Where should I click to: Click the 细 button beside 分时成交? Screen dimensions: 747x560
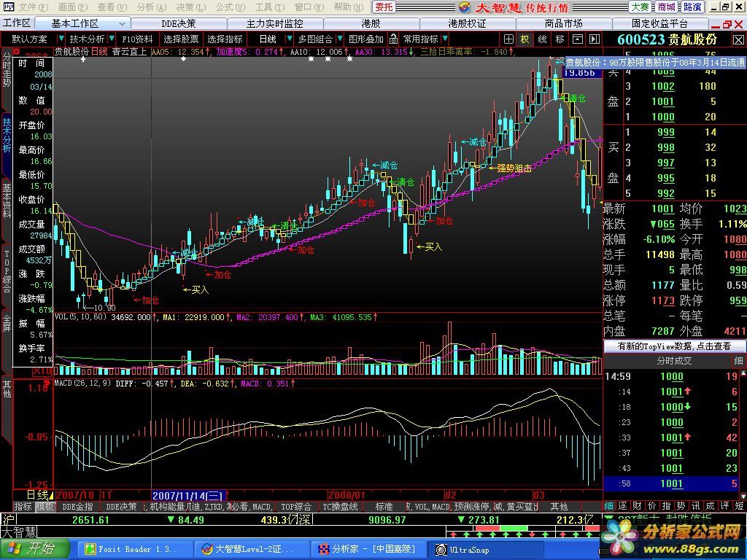738,361
